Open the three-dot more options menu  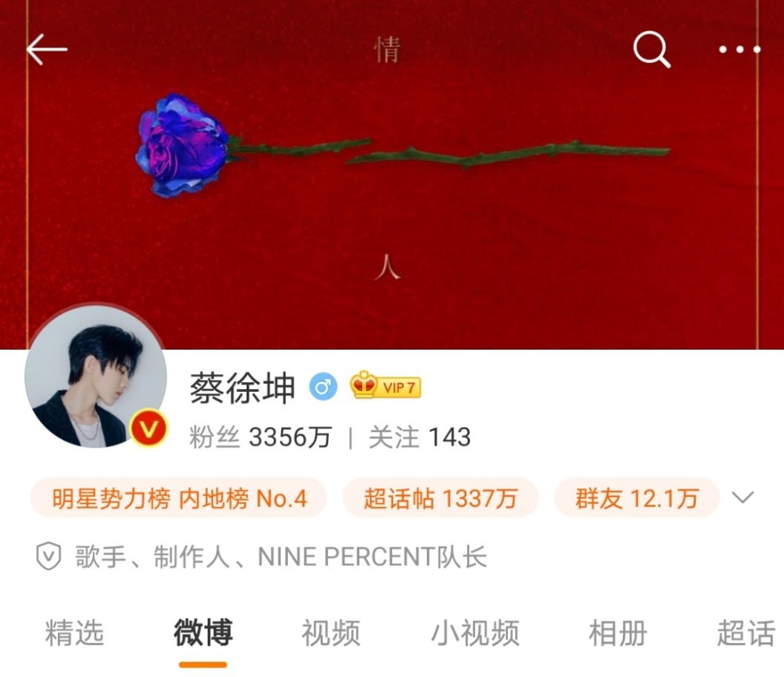pos(739,50)
